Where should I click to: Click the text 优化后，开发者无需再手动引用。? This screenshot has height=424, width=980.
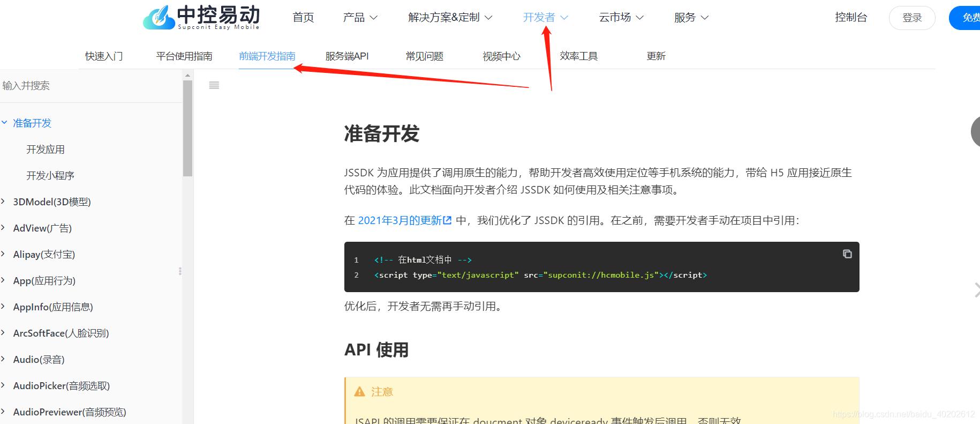[x=424, y=307]
